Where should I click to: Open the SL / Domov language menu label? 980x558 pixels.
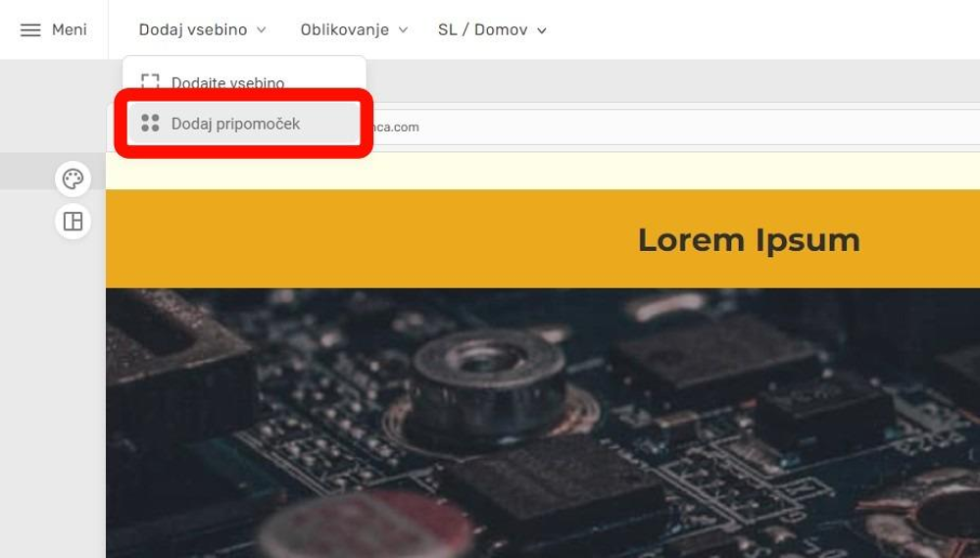click(x=482, y=29)
